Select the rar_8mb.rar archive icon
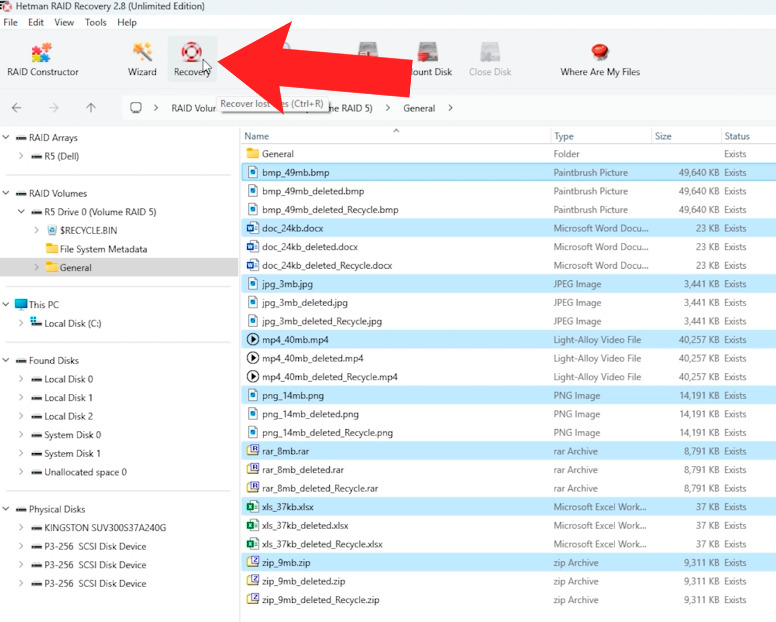The image size is (776, 622). (252, 451)
